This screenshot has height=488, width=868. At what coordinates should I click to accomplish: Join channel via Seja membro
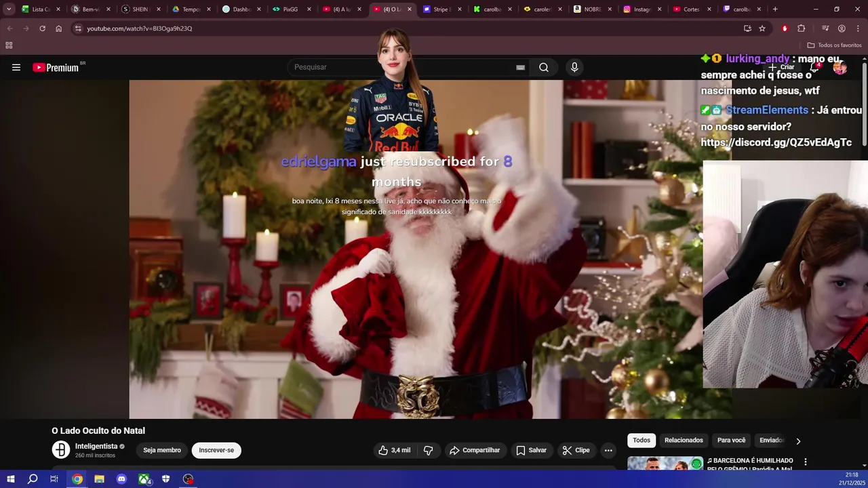coord(162,450)
